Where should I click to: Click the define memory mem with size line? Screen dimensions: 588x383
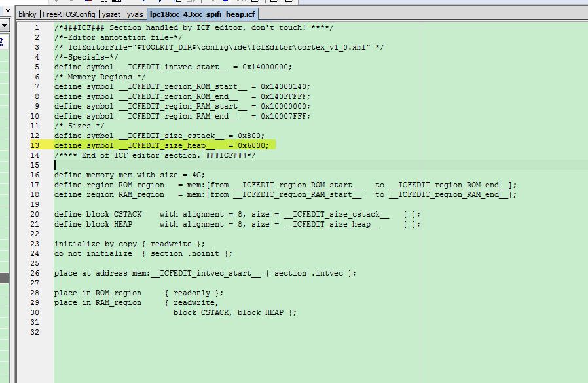coord(130,175)
